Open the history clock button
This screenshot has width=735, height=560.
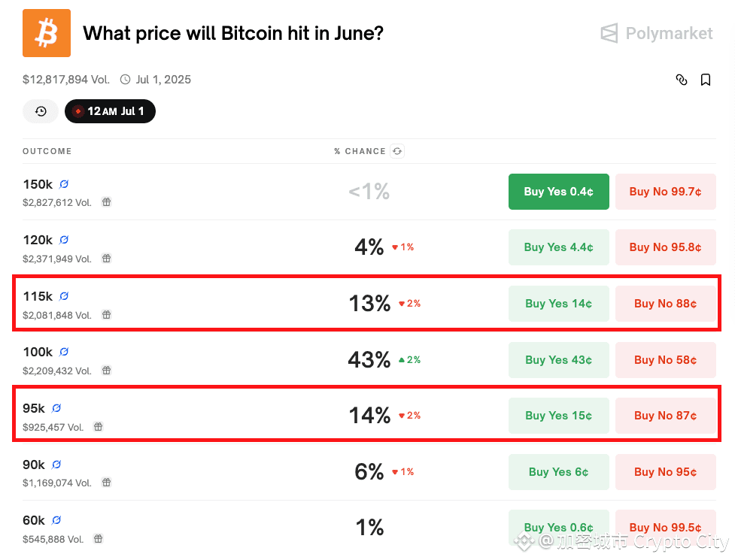[41, 111]
